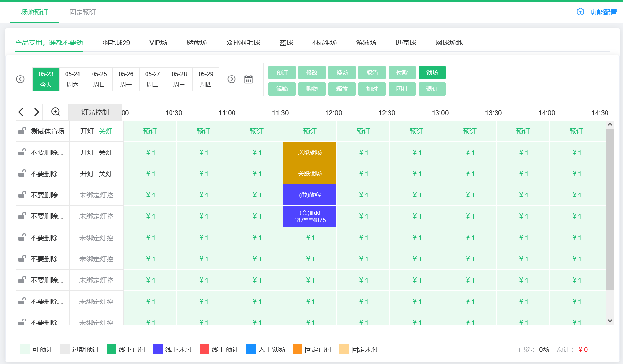
Task: Click the 固定已付 legend color swatch
Action: pos(297,349)
